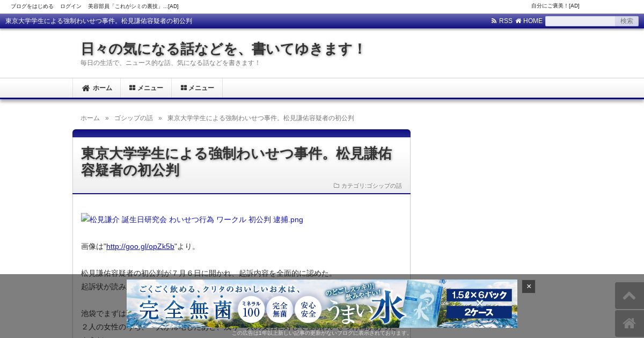Click the RSS text link
Viewport: 644px width, 338px height.
pyautogui.click(x=506, y=21)
